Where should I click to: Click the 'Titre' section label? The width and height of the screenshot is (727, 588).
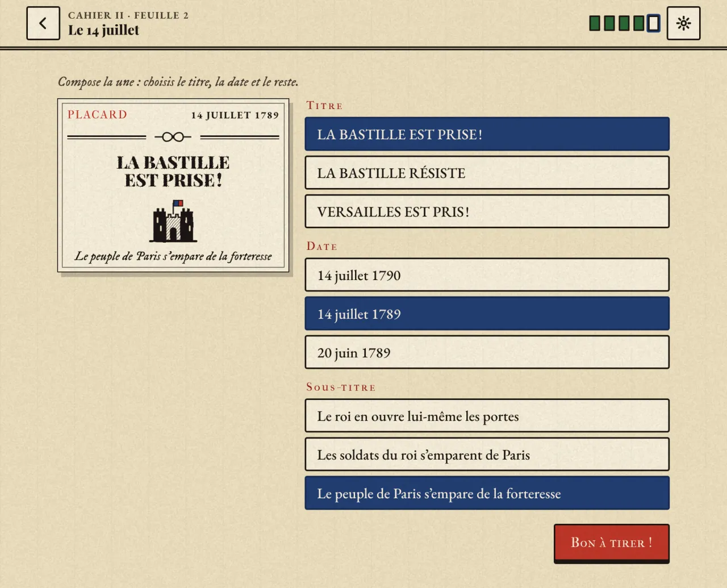click(x=324, y=106)
